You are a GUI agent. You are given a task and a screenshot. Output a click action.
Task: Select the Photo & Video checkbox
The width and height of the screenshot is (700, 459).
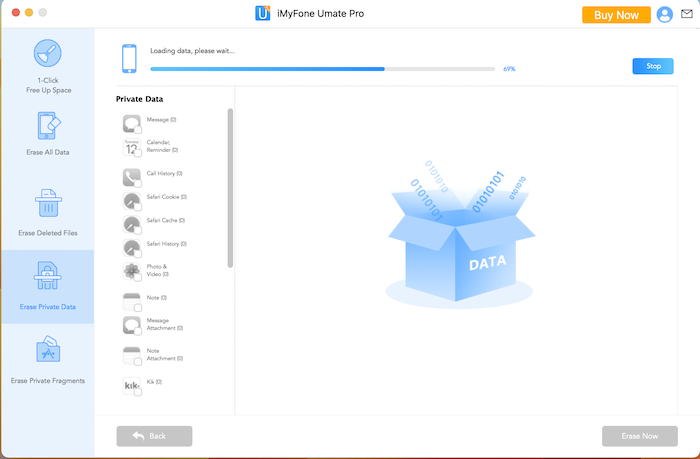(138, 277)
